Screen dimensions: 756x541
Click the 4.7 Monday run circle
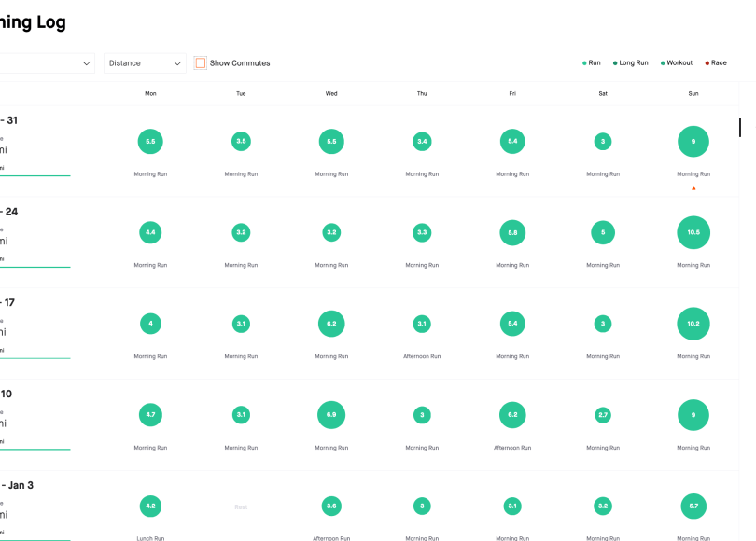[150, 415]
